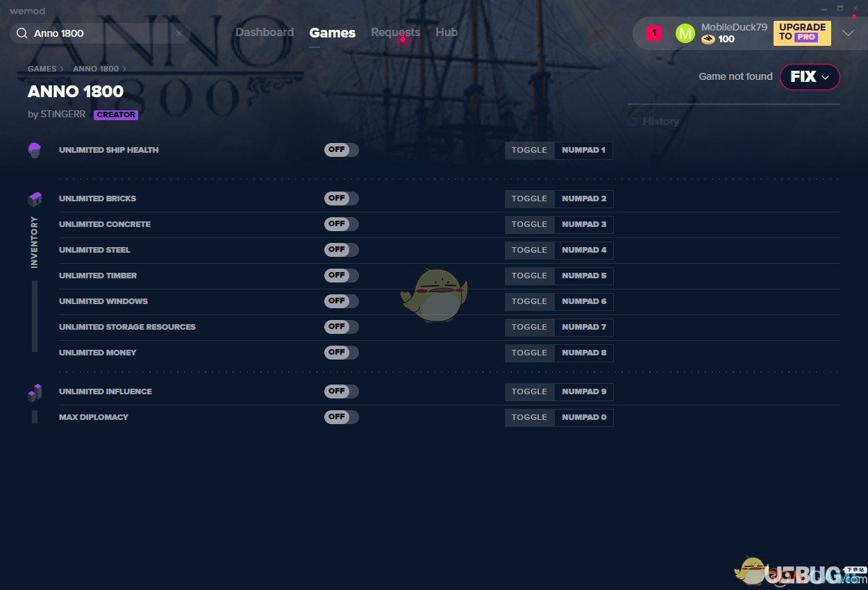Viewport: 868px width, 590px height.
Task: Enable Unlimited Steel cheat switch
Action: [341, 250]
